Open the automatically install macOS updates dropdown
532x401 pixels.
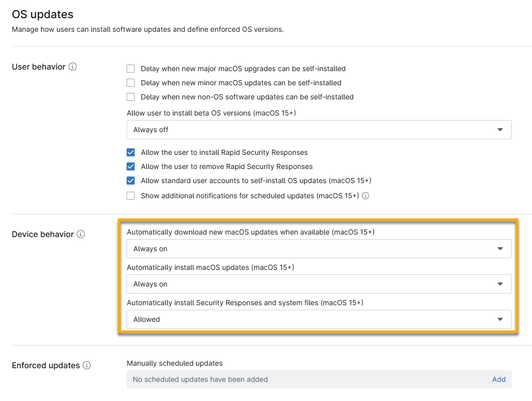319,284
